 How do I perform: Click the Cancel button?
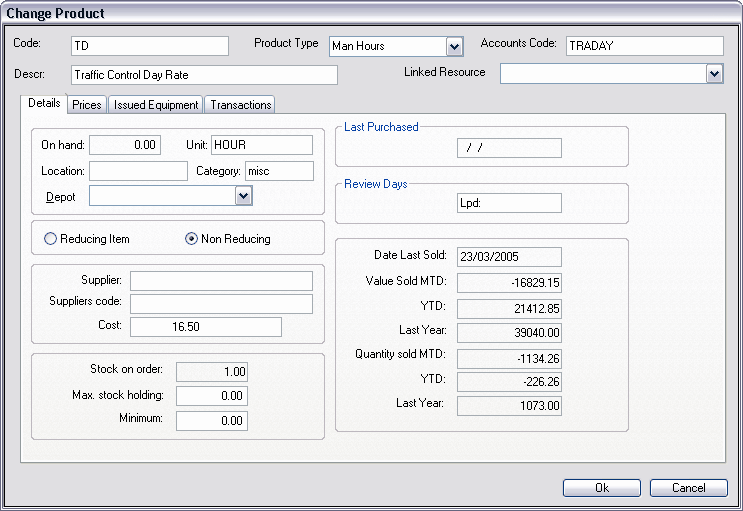click(688, 488)
